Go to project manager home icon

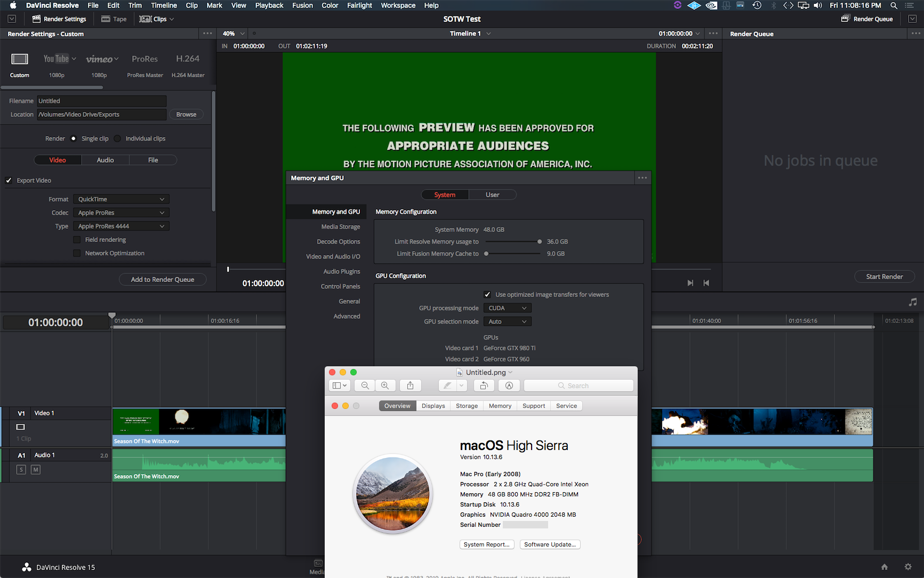tap(885, 567)
